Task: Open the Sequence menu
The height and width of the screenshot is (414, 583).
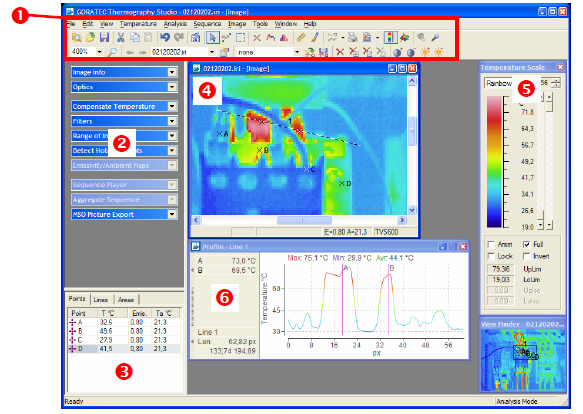Action: [207, 24]
